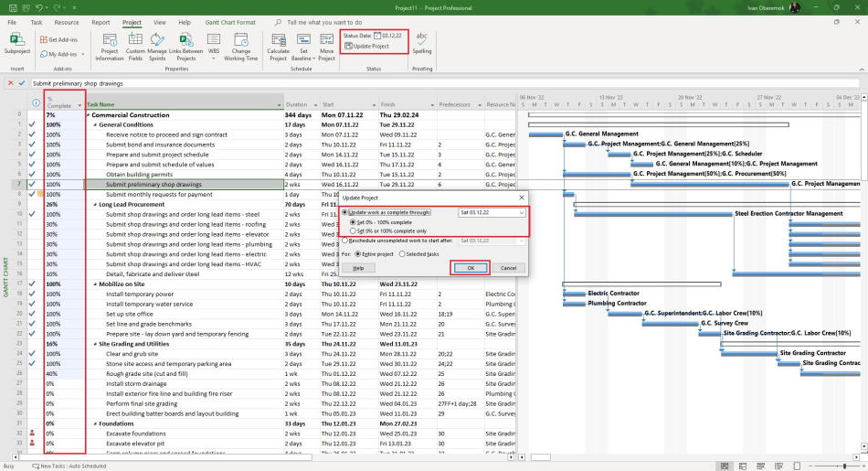Viewport: 868px width, 471px height.
Task: Click Move Project
Action: (326, 47)
